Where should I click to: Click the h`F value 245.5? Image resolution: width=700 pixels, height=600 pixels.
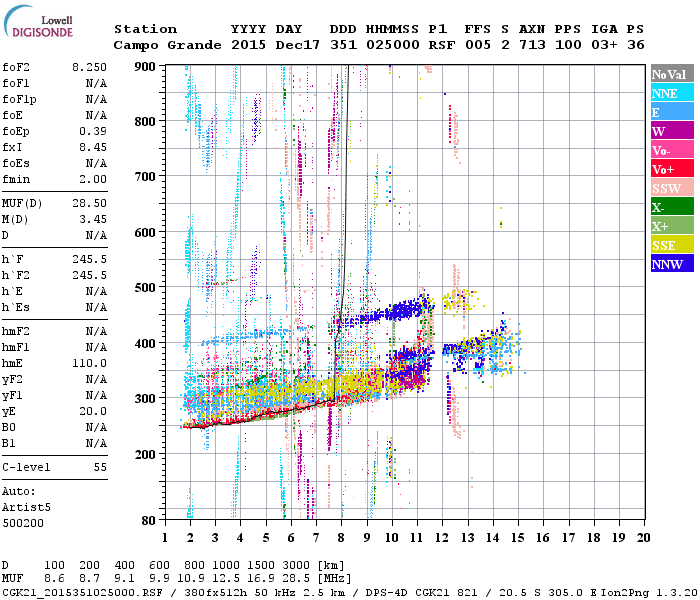(x=89, y=259)
